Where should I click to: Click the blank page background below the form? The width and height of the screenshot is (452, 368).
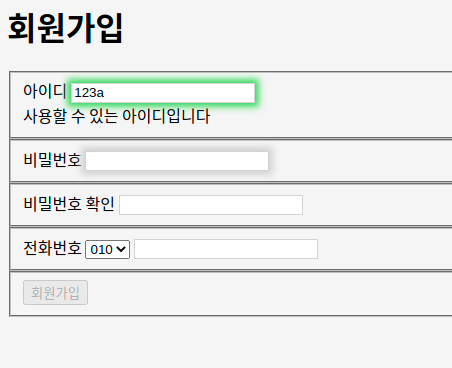226,343
